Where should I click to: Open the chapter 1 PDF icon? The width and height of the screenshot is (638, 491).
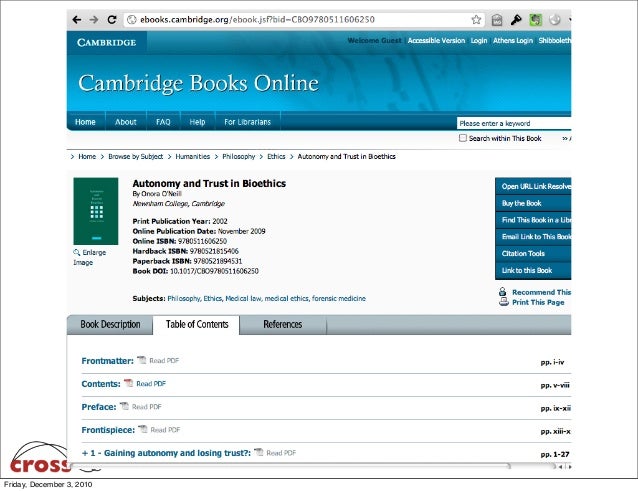(258, 452)
